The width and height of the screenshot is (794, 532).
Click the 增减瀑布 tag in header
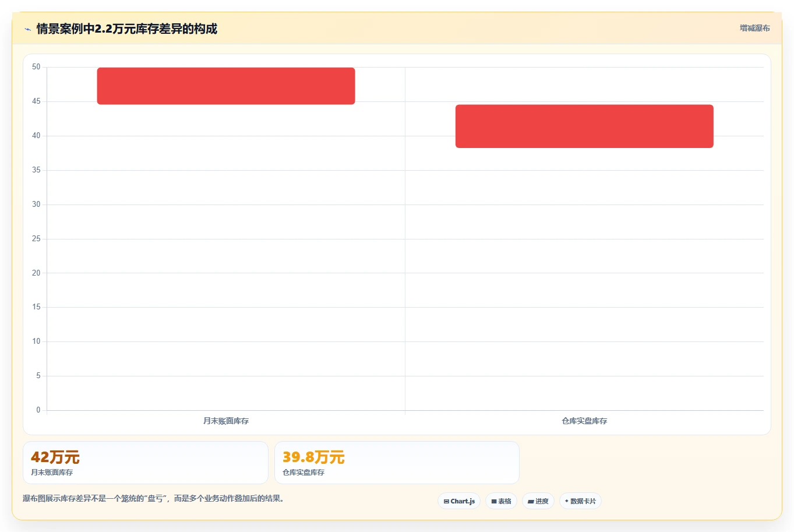(x=754, y=28)
